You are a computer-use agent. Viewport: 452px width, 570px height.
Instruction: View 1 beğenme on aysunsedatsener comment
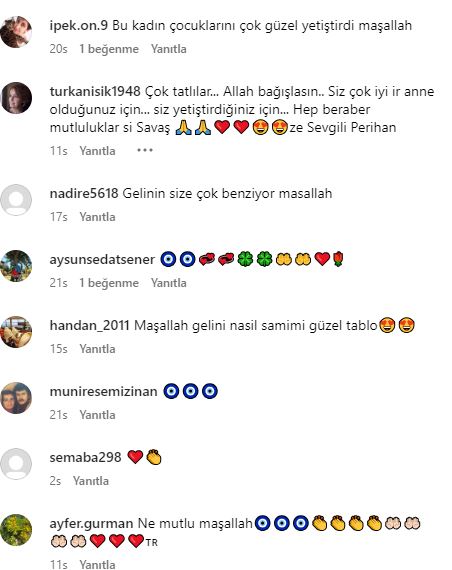coord(109,283)
